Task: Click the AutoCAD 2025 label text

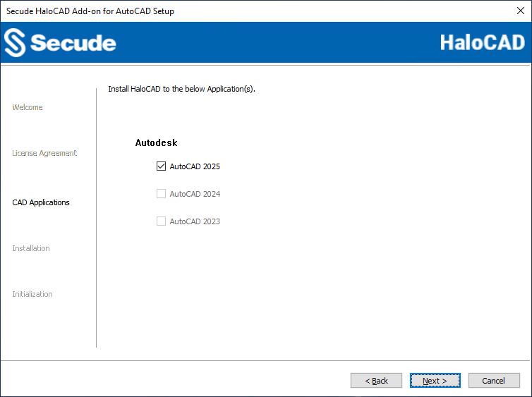Action: coord(195,166)
